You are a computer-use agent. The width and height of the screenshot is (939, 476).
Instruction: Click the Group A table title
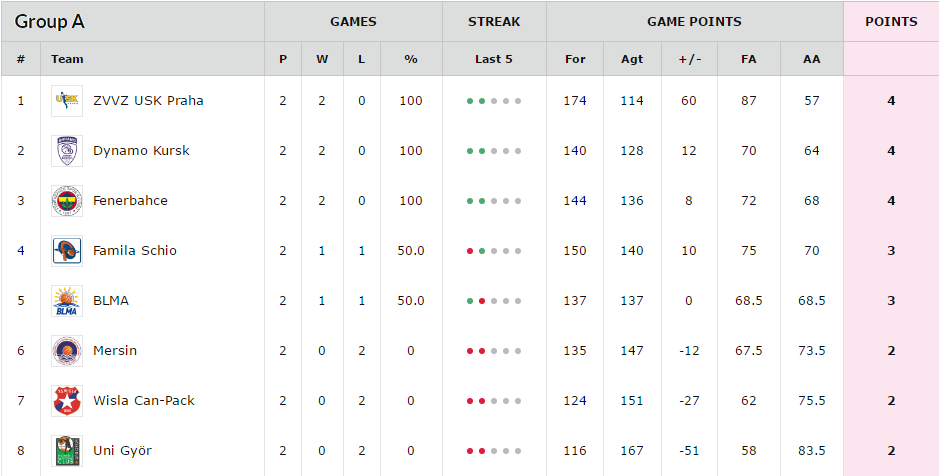tap(49, 22)
